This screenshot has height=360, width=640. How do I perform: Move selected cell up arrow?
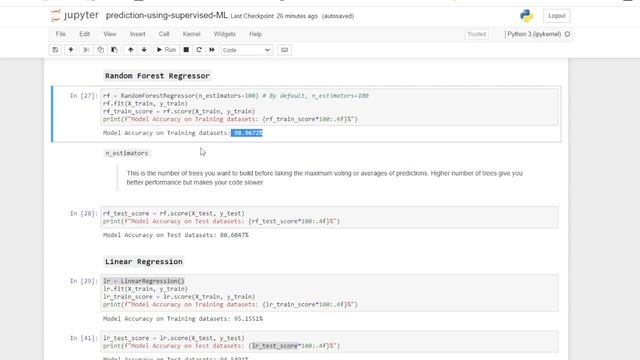[131, 50]
